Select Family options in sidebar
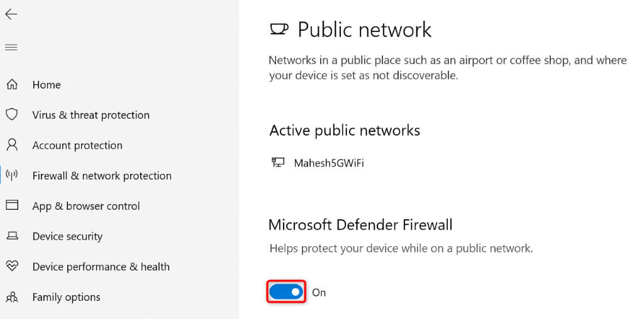Image resolution: width=644 pixels, height=319 pixels. tap(66, 297)
